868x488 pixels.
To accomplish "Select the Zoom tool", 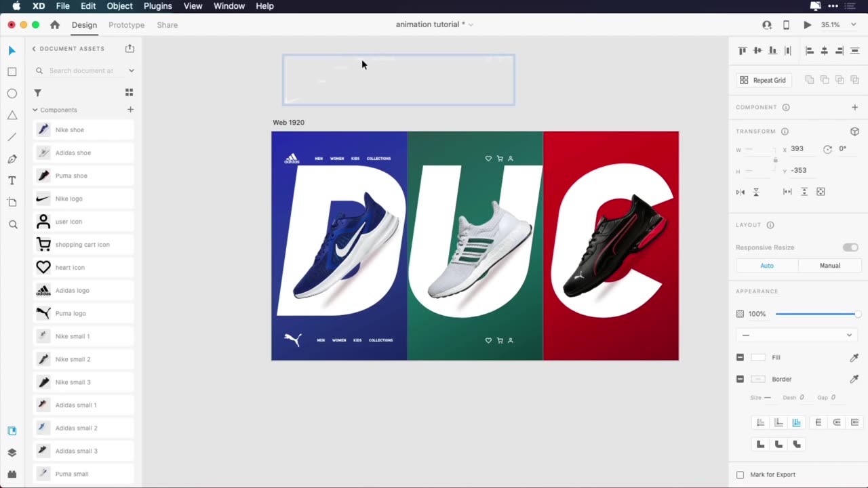I will coord(12,224).
